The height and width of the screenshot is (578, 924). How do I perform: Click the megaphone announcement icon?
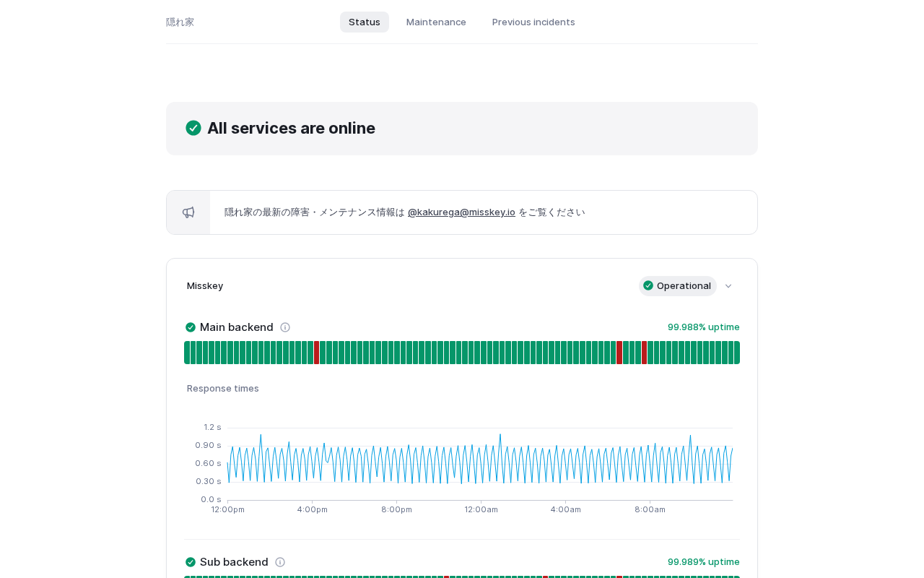188,212
